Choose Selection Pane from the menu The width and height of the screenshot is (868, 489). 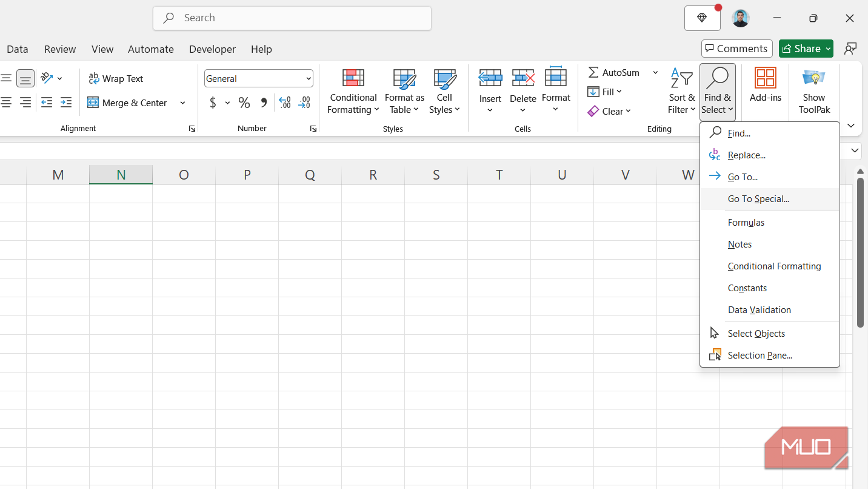point(770,356)
